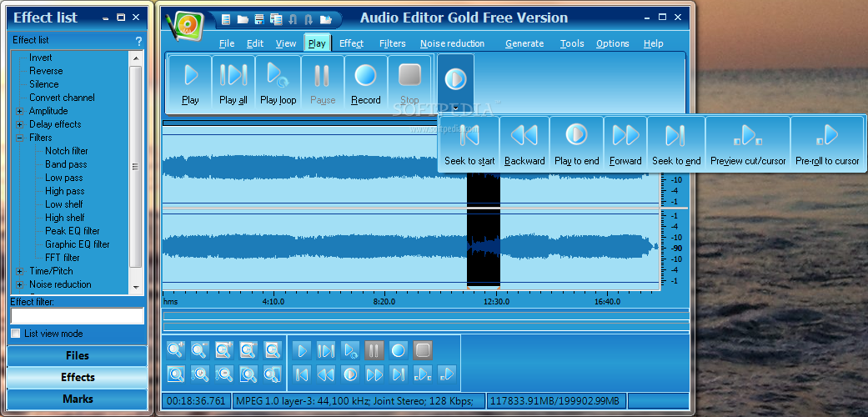
Task: Select Convert channel in the effect list
Action: pyautogui.click(x=62, y=98)
